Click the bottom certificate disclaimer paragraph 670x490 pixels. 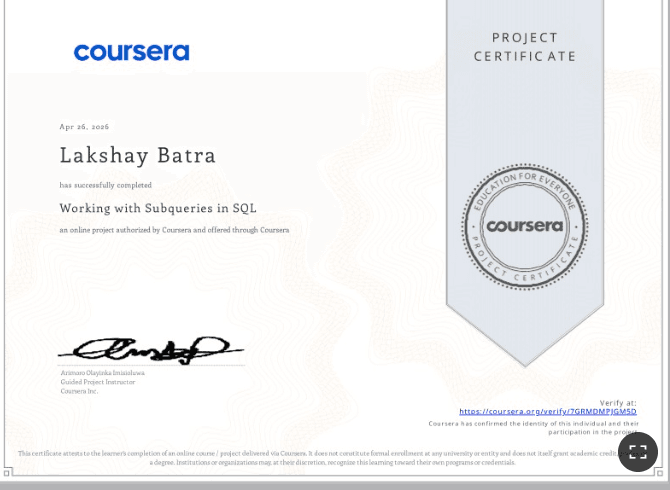point(332,458)
